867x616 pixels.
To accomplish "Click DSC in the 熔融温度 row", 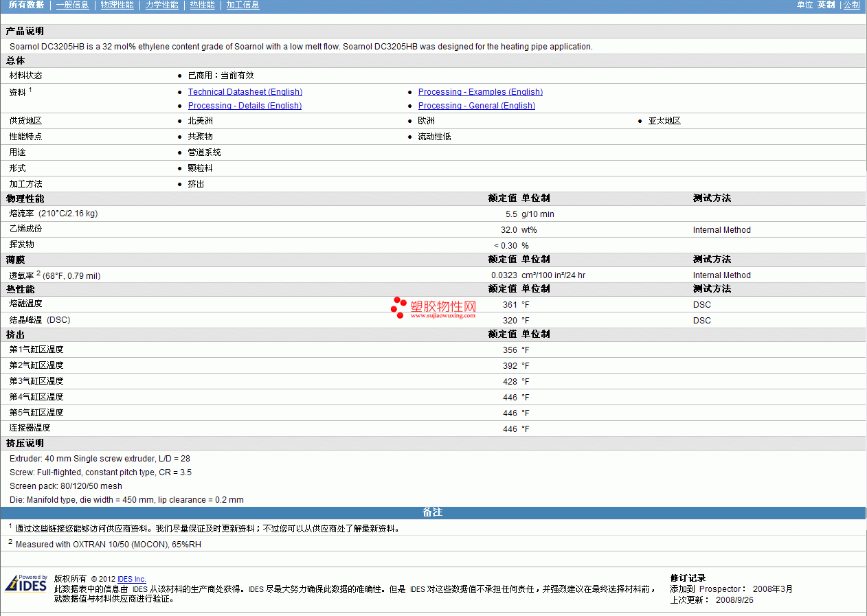I will (x=702, y=305).
